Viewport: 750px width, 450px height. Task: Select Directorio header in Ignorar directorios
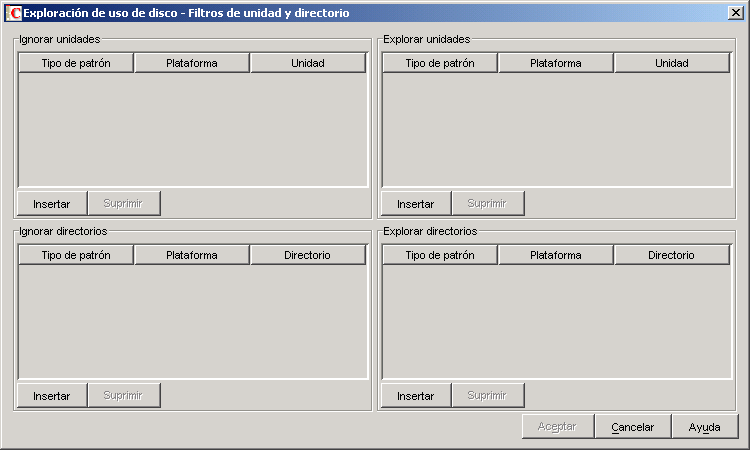(308, 255)
